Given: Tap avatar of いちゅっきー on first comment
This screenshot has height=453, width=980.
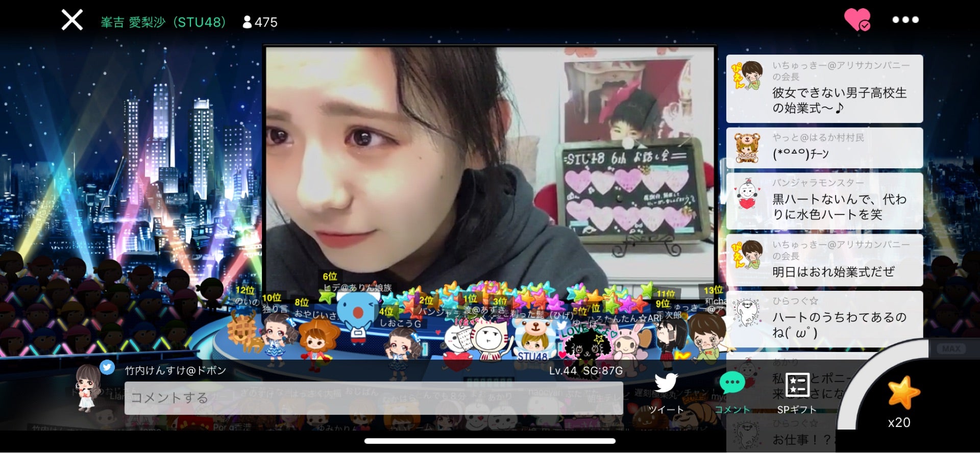Looking at the screenshot, I should [748, 75].
